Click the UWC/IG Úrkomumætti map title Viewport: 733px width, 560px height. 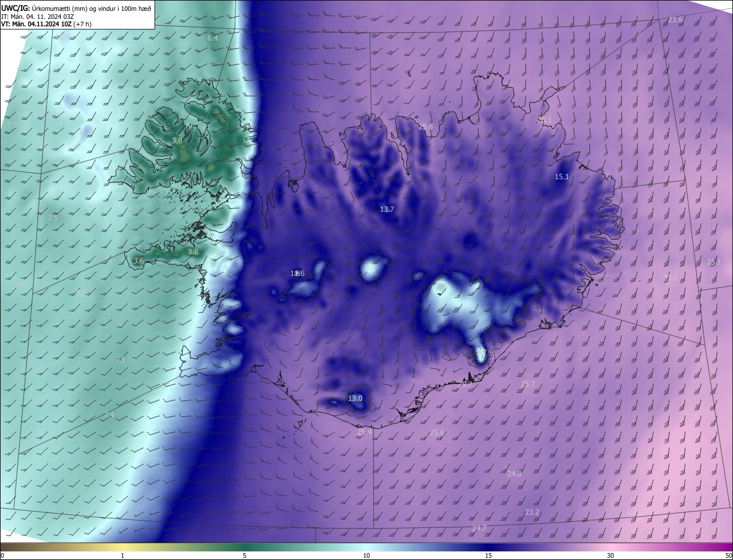coord(76,8)
